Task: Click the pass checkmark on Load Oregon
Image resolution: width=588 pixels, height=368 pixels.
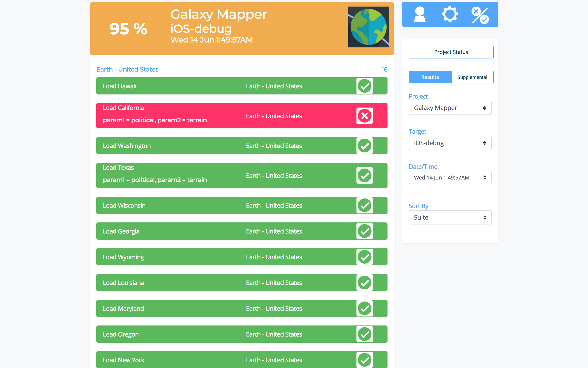Action: [x=364, y=334]
